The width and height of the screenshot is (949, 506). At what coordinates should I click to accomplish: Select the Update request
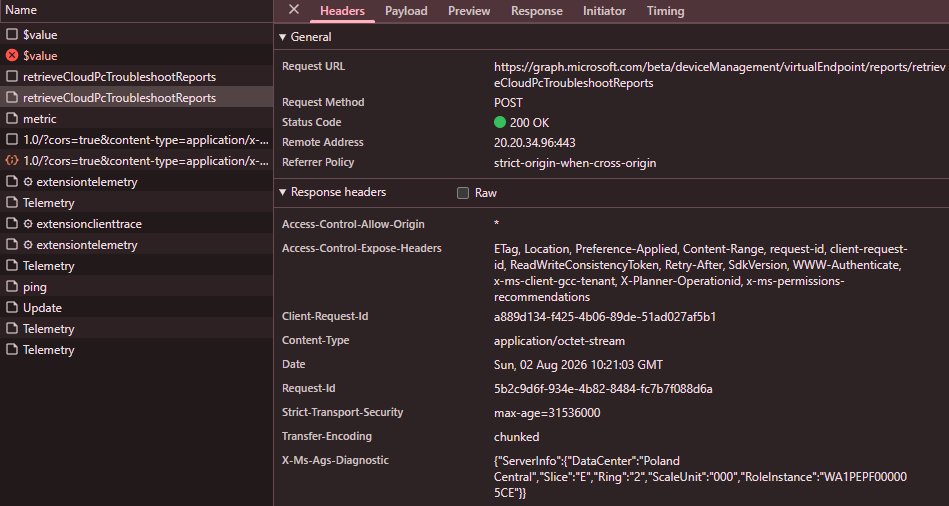coord(137,308)
